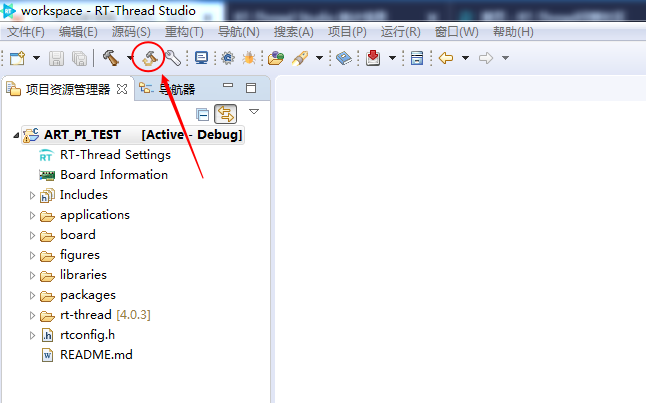Open the terminal monitor icon

(201, 58)
